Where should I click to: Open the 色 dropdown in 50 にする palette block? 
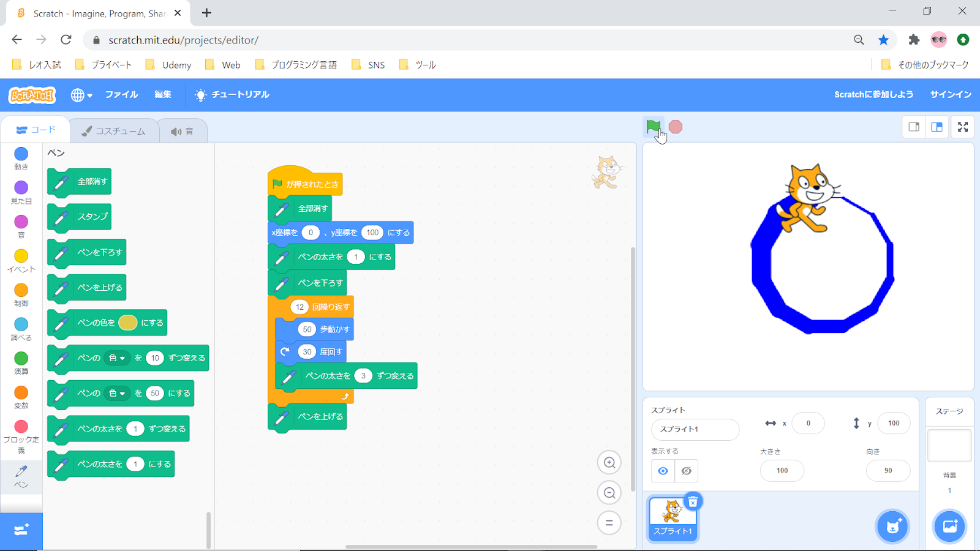pyautogui.click(x=116, y=394)
